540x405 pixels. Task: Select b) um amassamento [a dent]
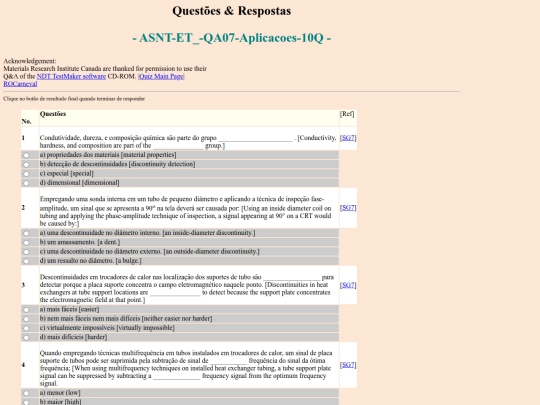pos(26,243)
